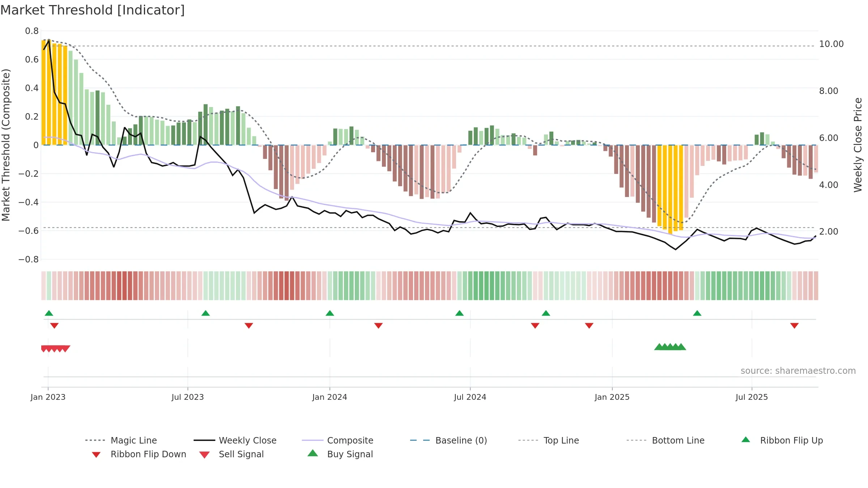This screenshot has height=488, width=868.
Task: Toggle the Top Line legend entry
Action: coord(548,440)
